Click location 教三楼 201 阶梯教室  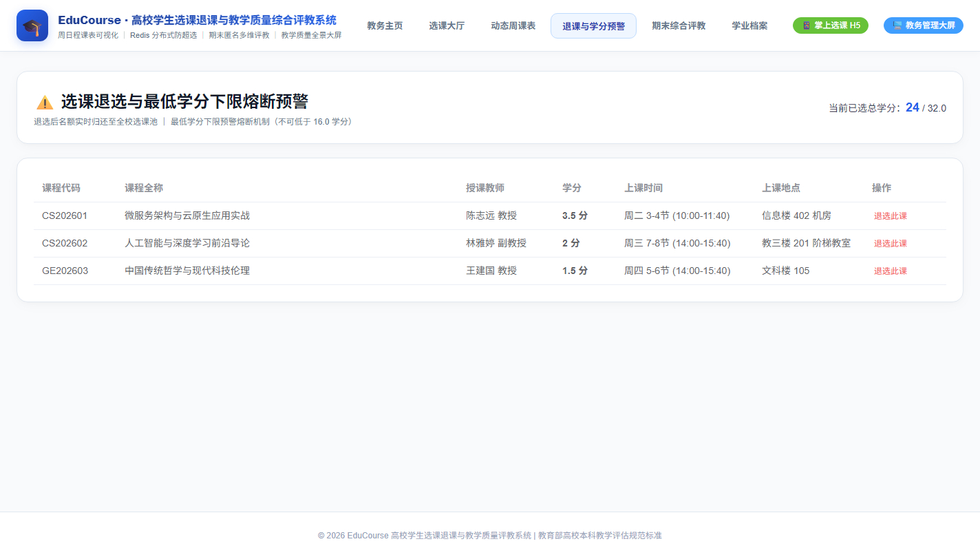(806, 243)
